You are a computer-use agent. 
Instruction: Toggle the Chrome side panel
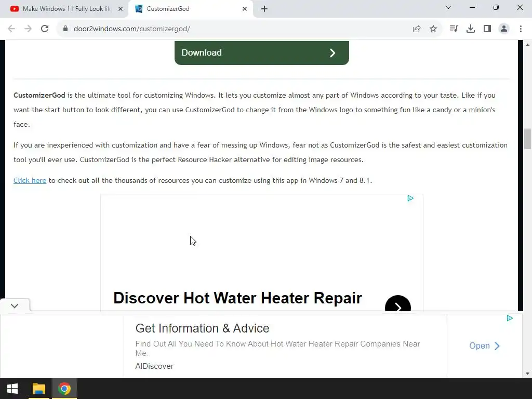pyautogui.click(x=487, y=29)
